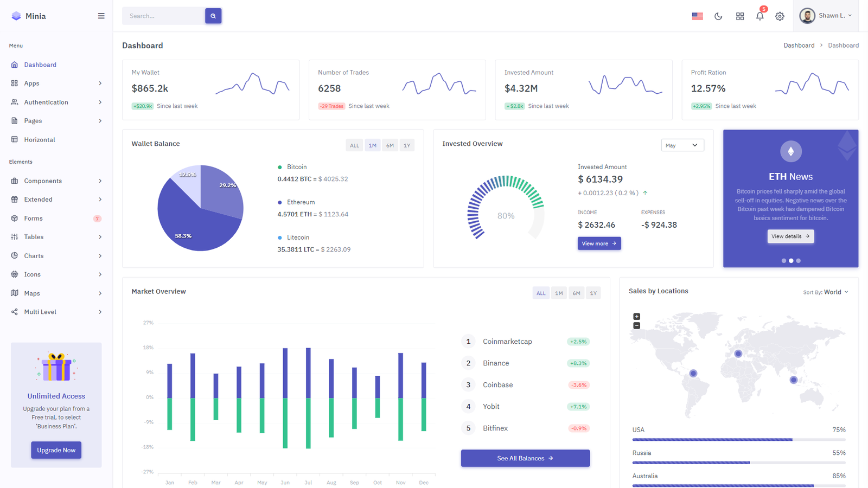
Task: Expand the Tables menu chevron
Action: 100,237
